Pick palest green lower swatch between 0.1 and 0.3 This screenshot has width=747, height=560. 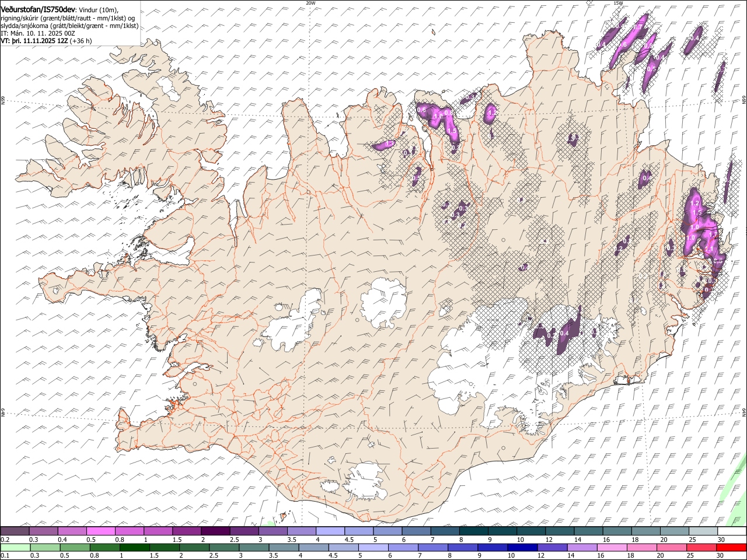(x=15, y=547)
